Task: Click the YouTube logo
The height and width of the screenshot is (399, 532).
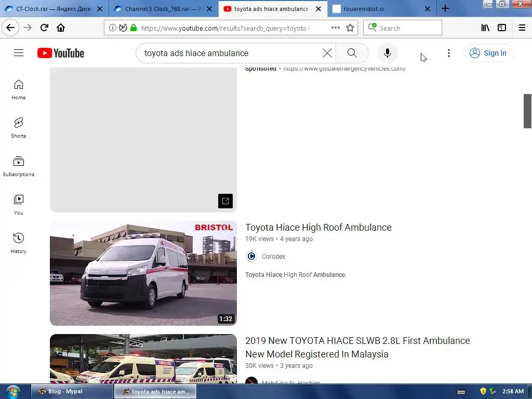Action: click(x=61, y=54)
